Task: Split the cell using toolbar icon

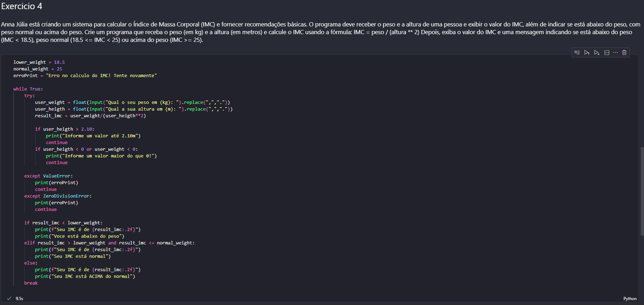Action: 607,52
